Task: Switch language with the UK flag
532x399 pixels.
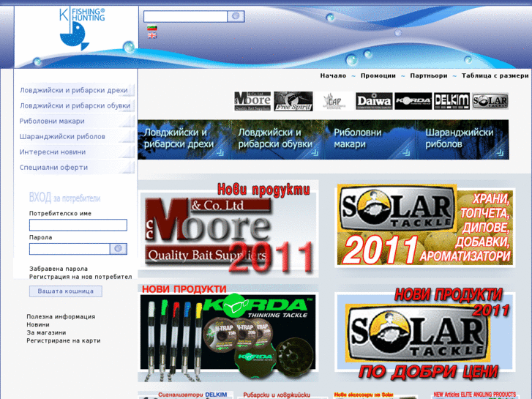Action: click(151, 35)
